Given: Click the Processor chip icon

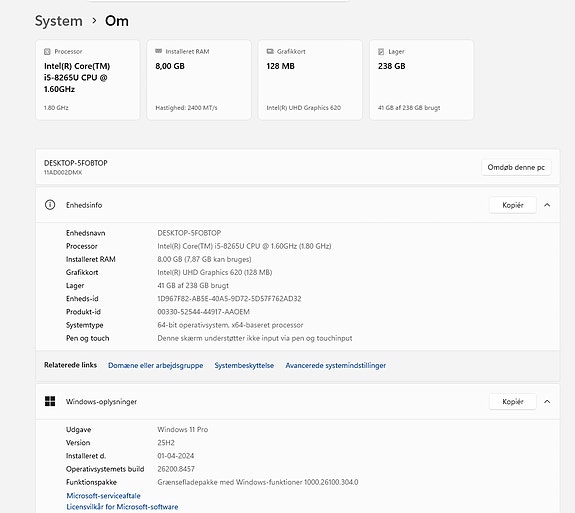Looking at the screenshot, I should 47,52.
